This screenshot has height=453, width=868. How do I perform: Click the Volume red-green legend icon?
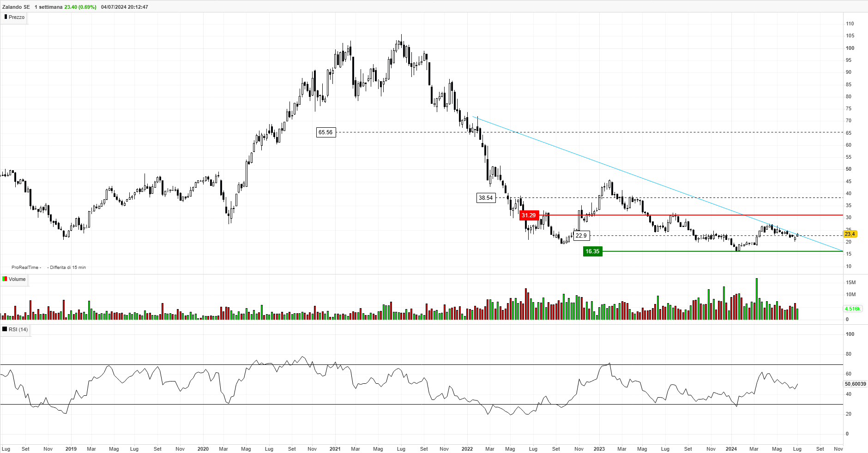[5, 279]
